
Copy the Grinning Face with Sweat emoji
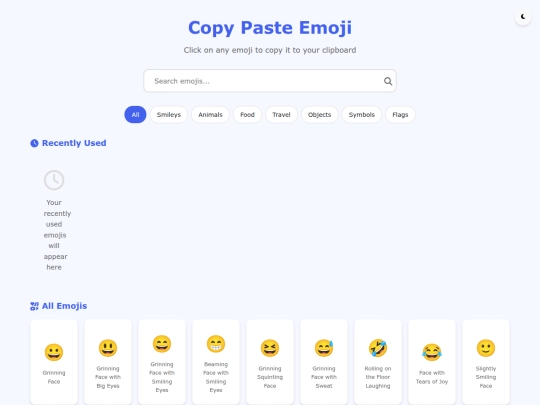(x=324, y=362)
